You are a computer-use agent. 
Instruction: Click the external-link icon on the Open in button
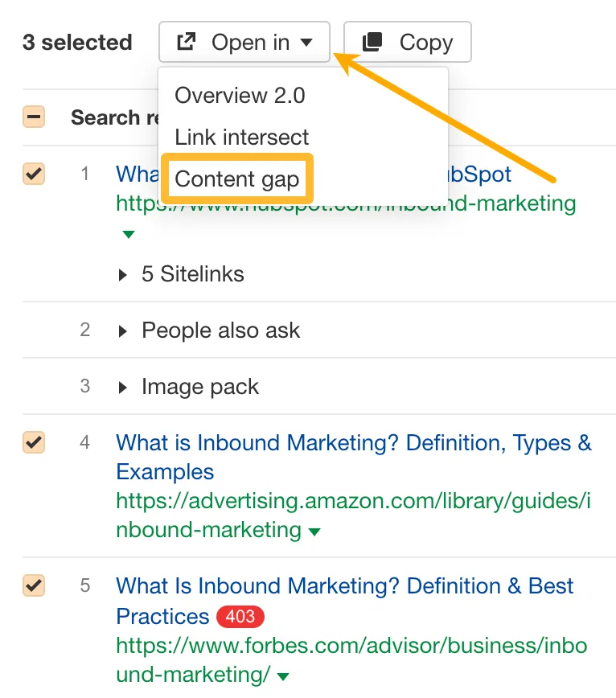click(187, 41)
